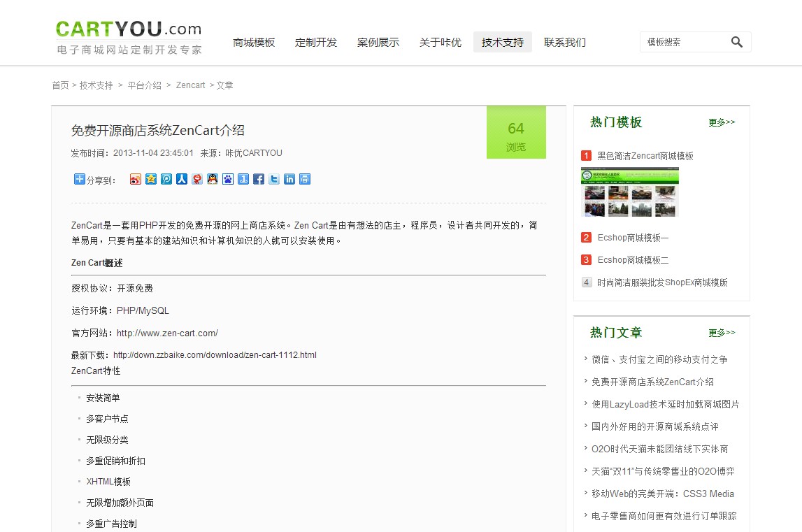The image size is (802, 532).
Task: Go to 首页 breadcrumb
Action: point(60,85)
